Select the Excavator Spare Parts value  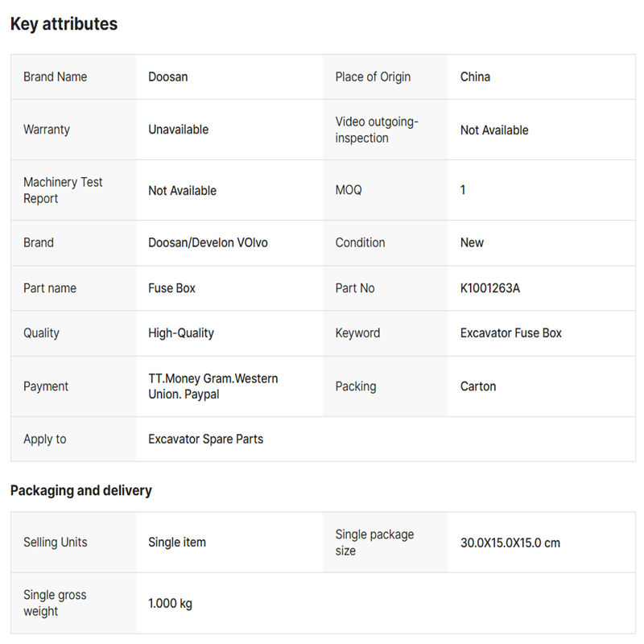pyautogui.click(x=205, y=440)
